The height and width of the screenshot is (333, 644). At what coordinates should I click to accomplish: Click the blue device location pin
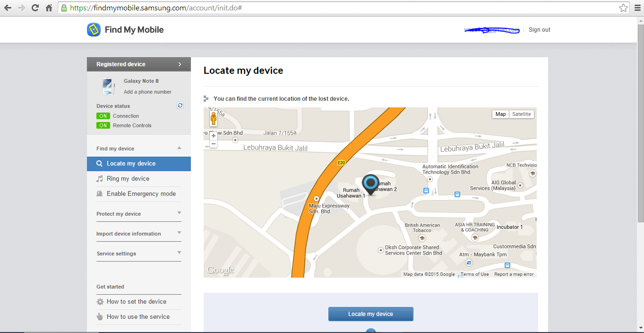click(371, 184)
